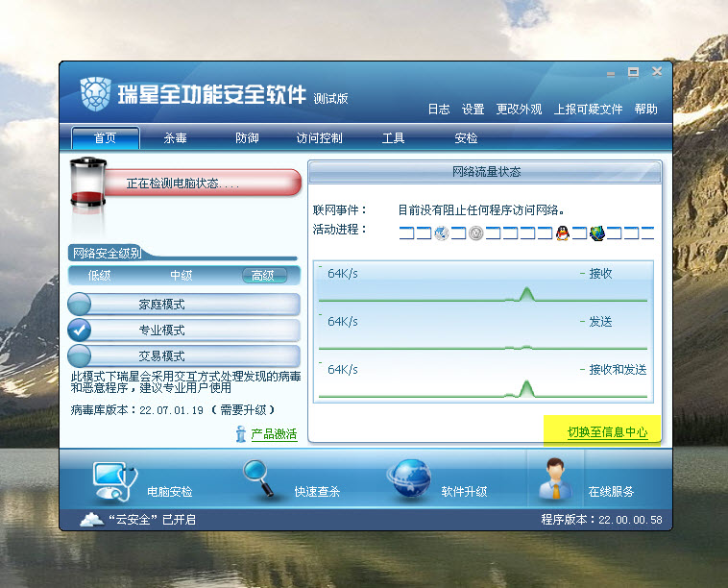
Task: Open the 杀毒 tab
Action: (175, 138)
